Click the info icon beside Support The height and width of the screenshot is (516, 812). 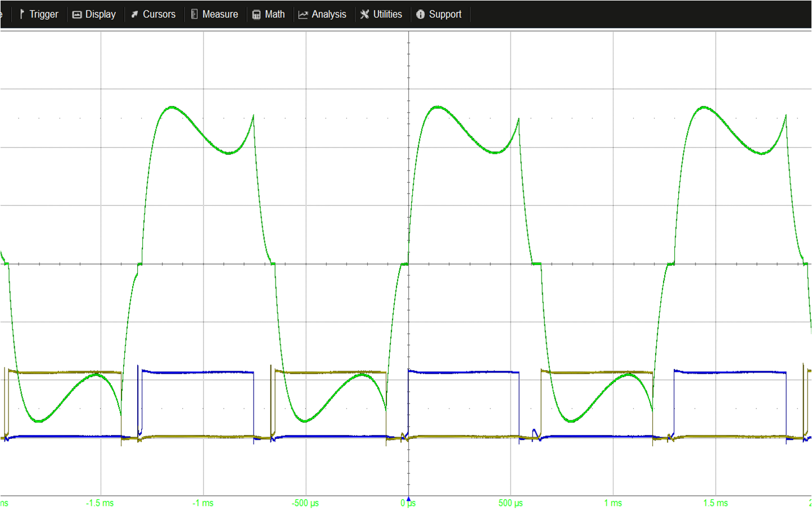[x=420, y=15]
